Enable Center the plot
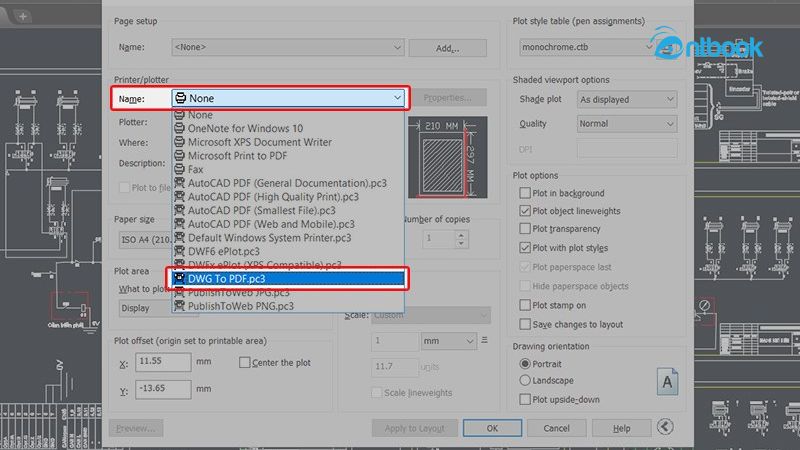 [x=244, y=362]
